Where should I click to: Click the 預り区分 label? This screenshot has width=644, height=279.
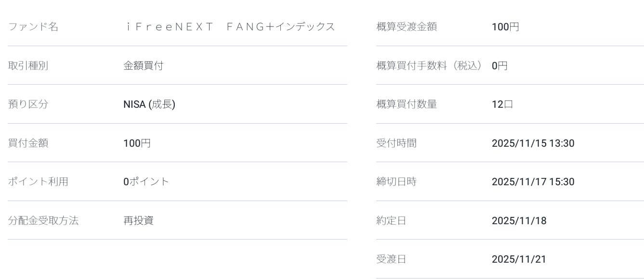pyautogui.click(x=28, y=104)
